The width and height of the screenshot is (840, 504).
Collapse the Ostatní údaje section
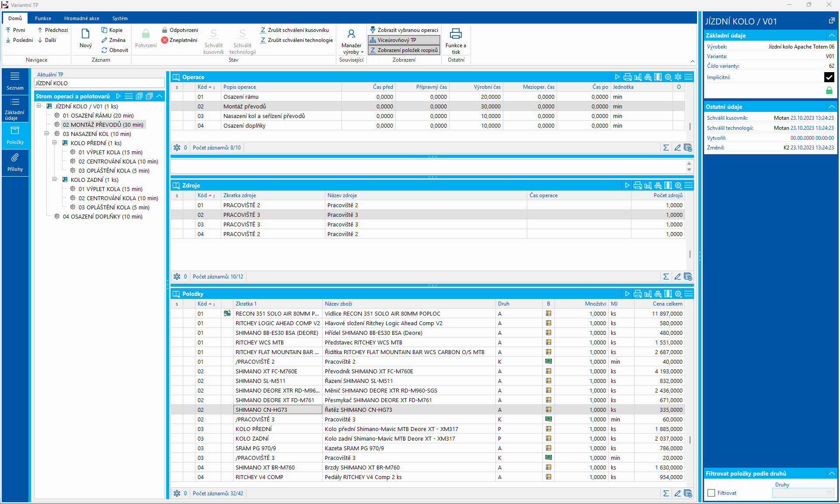pos(831,107)
